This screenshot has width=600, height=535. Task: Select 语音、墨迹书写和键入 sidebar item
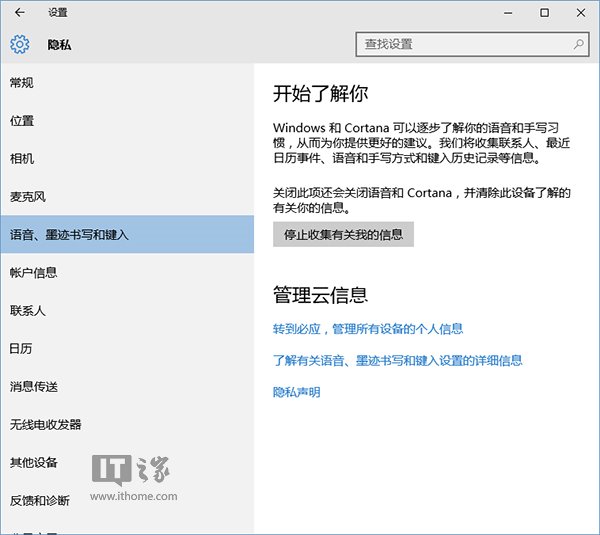[x=70, y=235]
